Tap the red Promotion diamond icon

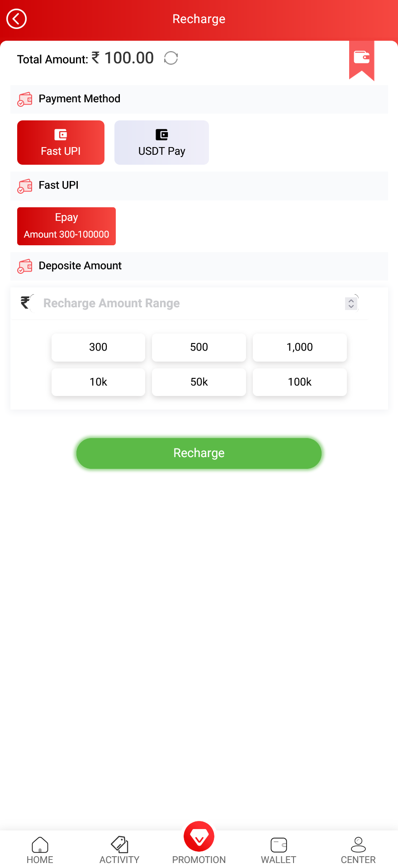click(199, 836)
